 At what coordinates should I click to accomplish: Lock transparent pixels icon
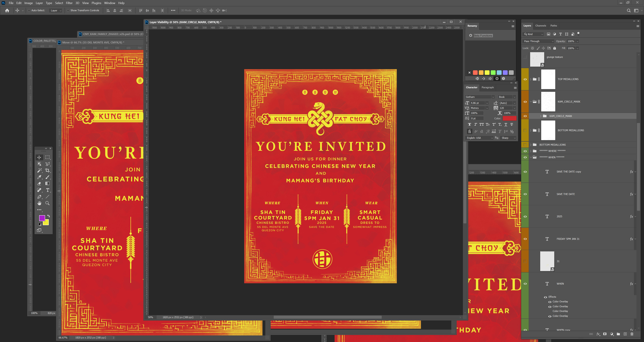532,48
